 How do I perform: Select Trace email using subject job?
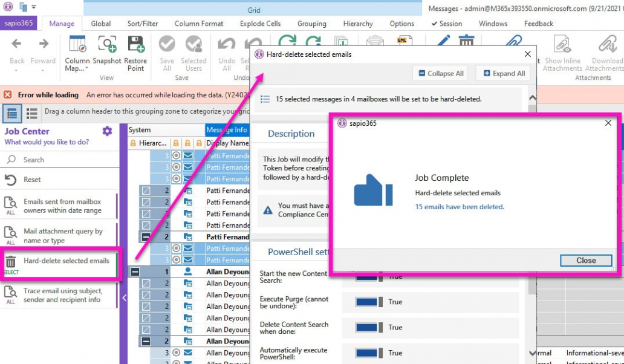[x=59, y=295]
